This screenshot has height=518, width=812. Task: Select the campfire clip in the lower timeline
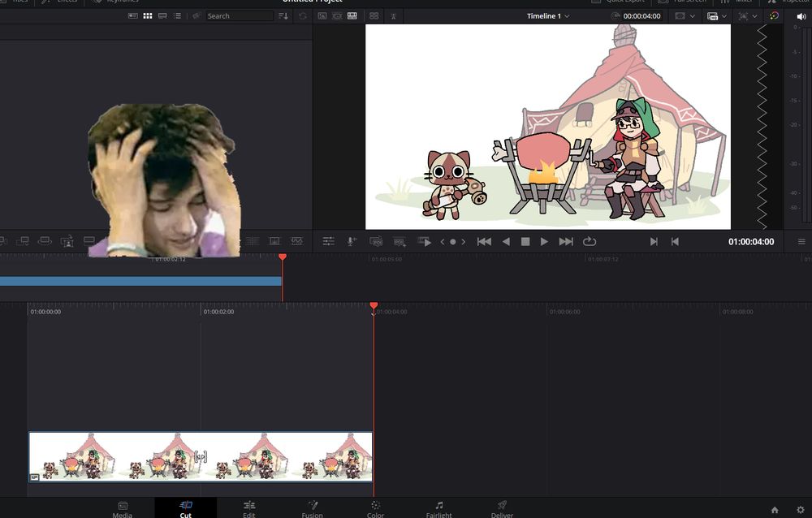[201, 457]
